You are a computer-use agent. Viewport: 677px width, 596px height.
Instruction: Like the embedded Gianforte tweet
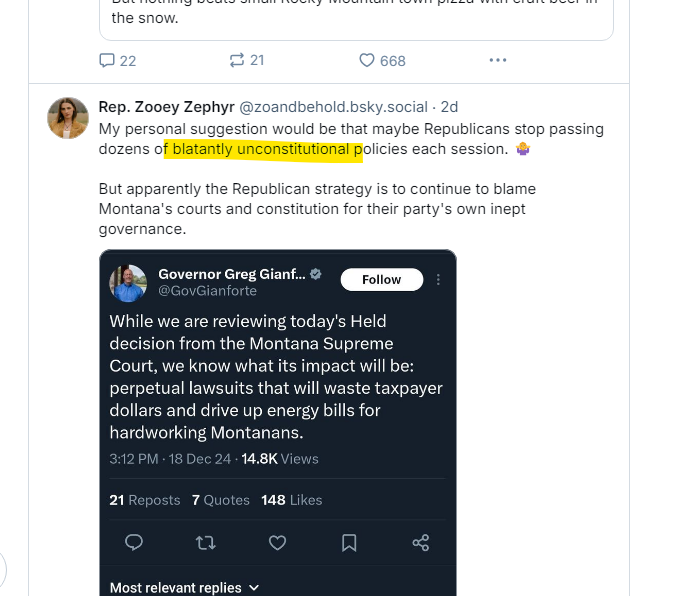point(278,542)
